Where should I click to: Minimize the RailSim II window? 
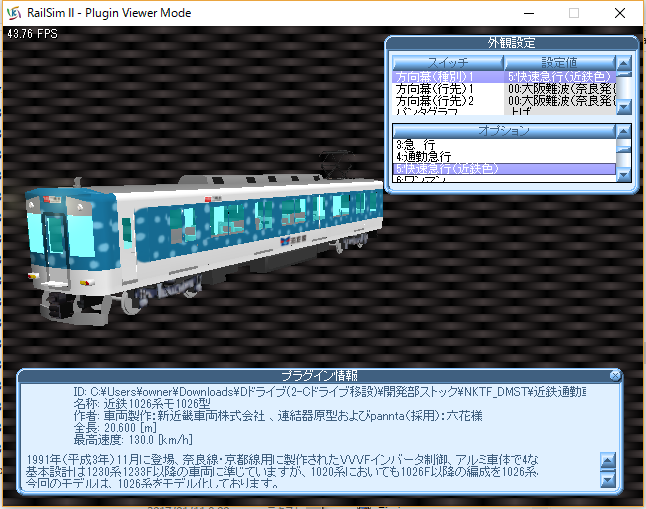click(529, 13)
